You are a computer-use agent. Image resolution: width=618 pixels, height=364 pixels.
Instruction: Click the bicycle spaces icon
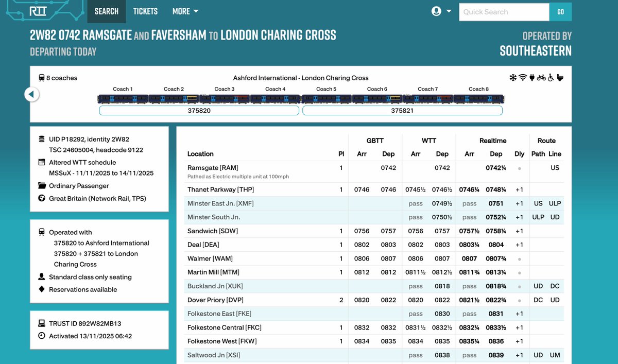click(x=541, y=78)
